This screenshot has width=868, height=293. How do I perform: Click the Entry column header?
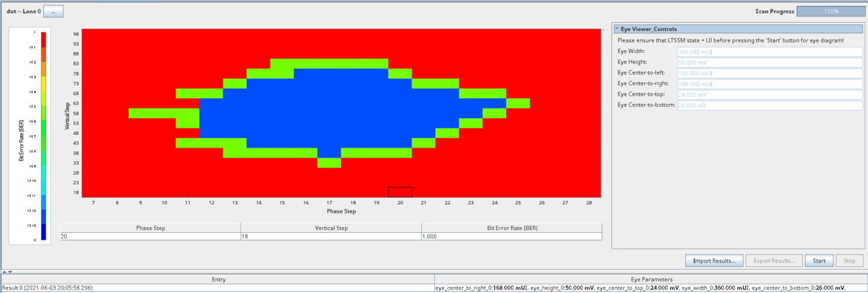tap(217, 280)
